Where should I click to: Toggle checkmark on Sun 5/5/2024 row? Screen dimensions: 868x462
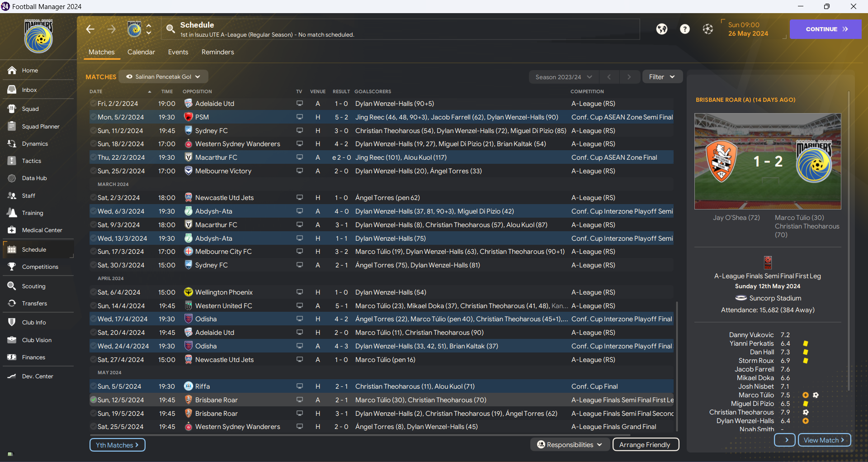[94, 386]
